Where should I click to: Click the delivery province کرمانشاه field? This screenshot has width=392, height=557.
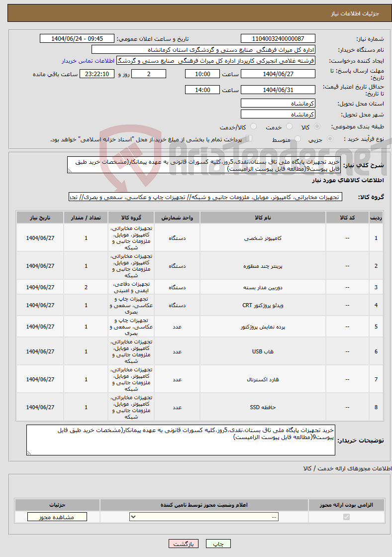coord(278,104)
